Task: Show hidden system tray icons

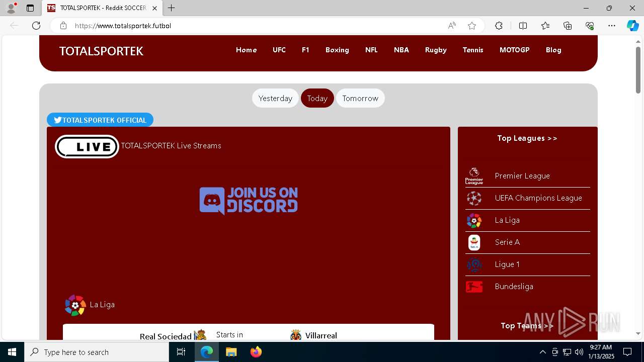Action: [x=542, y=352]
